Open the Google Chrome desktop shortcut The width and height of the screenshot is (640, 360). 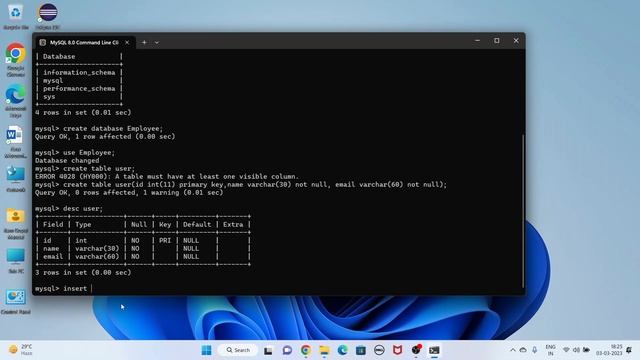16,60
